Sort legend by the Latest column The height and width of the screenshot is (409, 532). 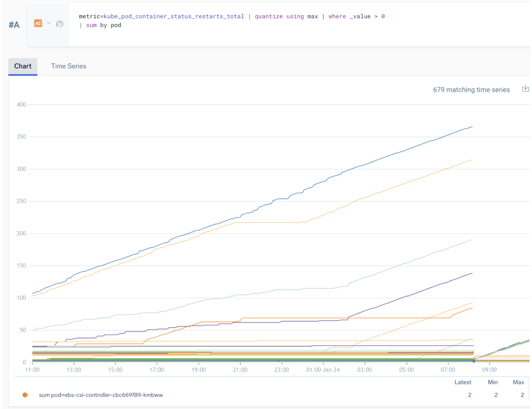pyautogui.click(x=463, y=382)
